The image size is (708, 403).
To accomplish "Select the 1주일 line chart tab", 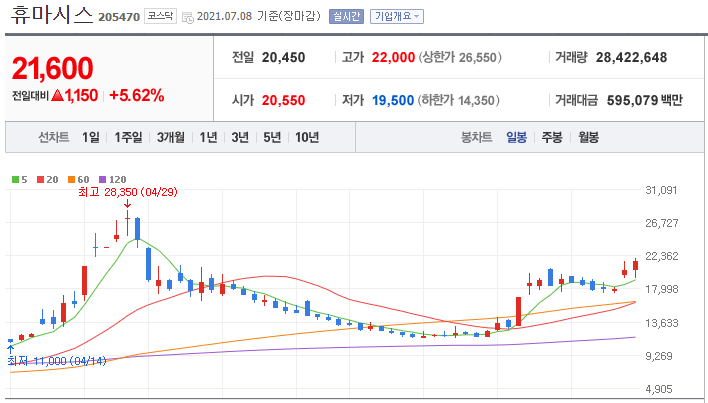I will (x=128, y=137).
